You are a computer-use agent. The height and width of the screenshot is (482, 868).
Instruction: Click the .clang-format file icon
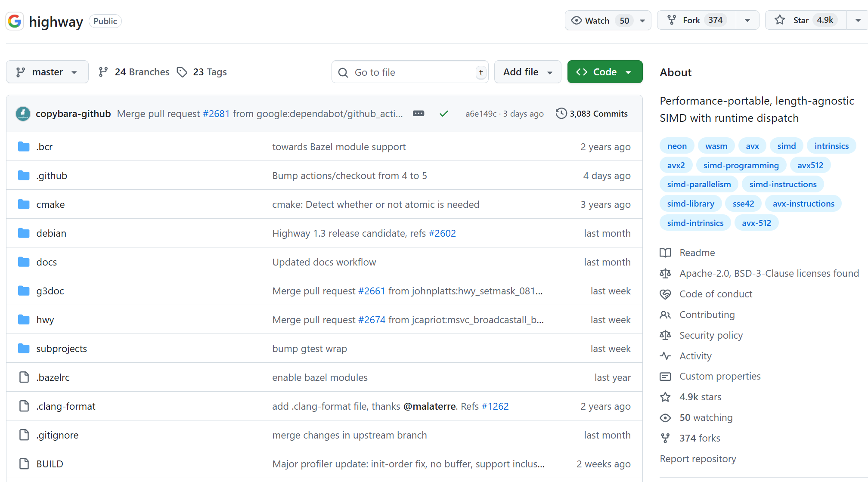pos(24,406)
